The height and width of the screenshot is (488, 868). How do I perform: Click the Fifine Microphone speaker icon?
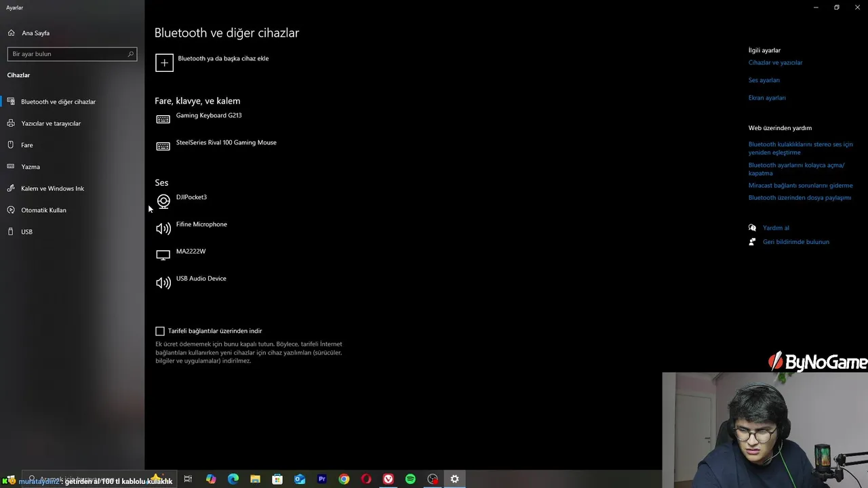click(163, 228)
